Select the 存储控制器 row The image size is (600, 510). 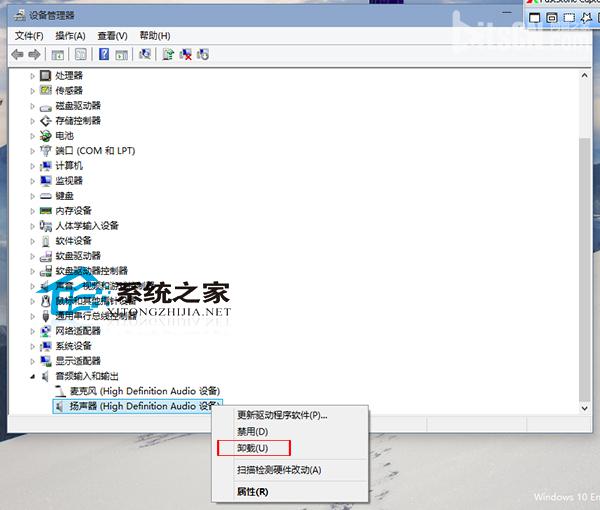pyautogui.click(x=78, y=121)
